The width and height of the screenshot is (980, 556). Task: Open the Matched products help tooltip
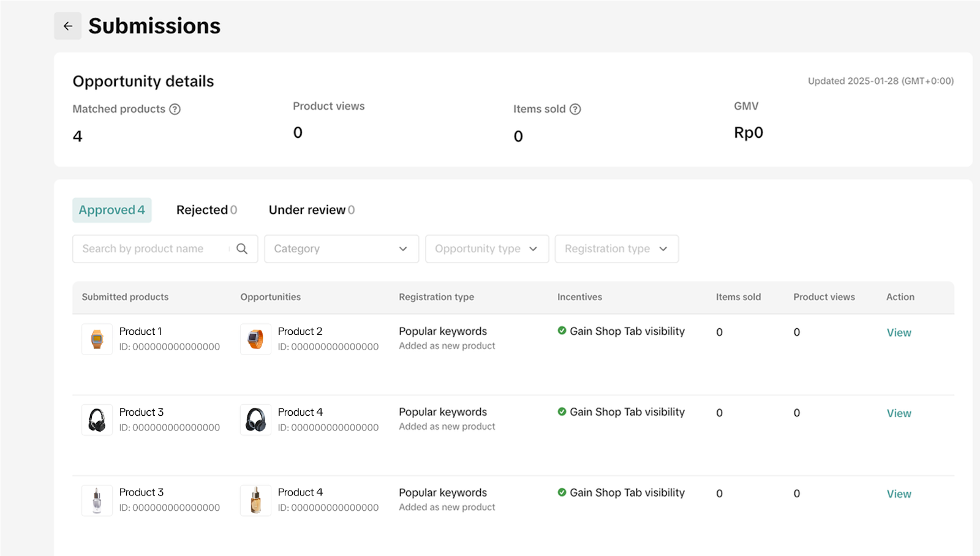click(175, 109)
